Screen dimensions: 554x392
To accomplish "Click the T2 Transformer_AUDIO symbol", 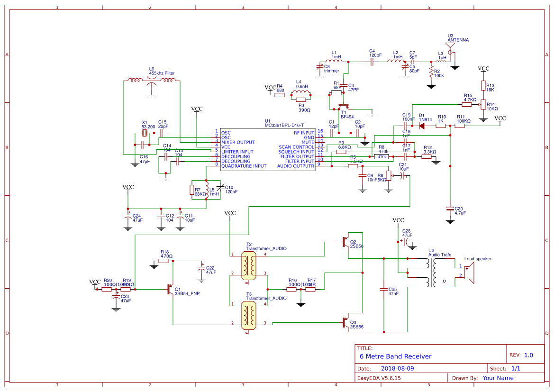I will [249, 265].
